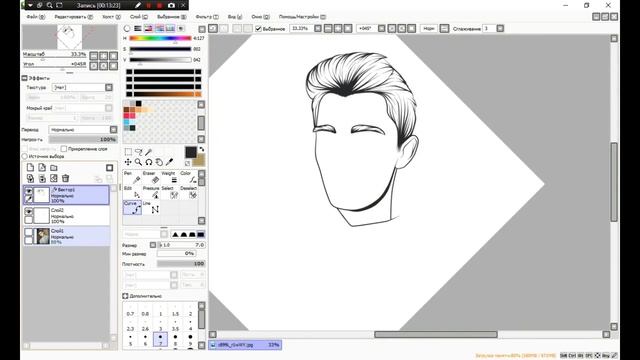Open the Холст menu
Image resolution: width=640 pixels, height=360 pixels.
[x=111, y=17]
